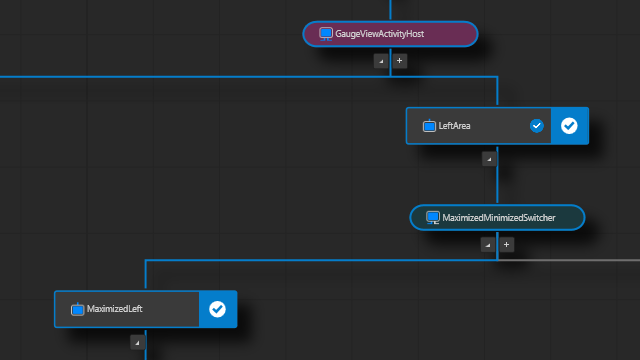Click the GaugeViewActivityHost monitor icon
The width and height of the screenshot is (640, 360).
click(326, 34)
